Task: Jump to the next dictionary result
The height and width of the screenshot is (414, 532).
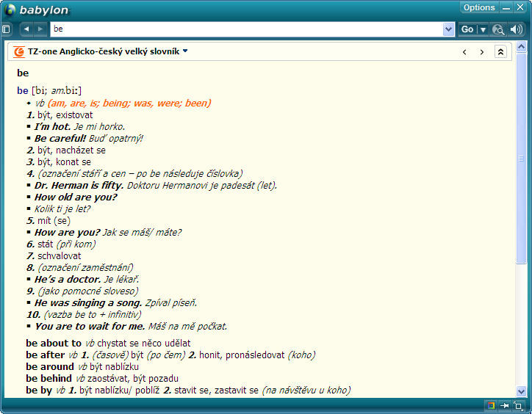Action: 482,52
